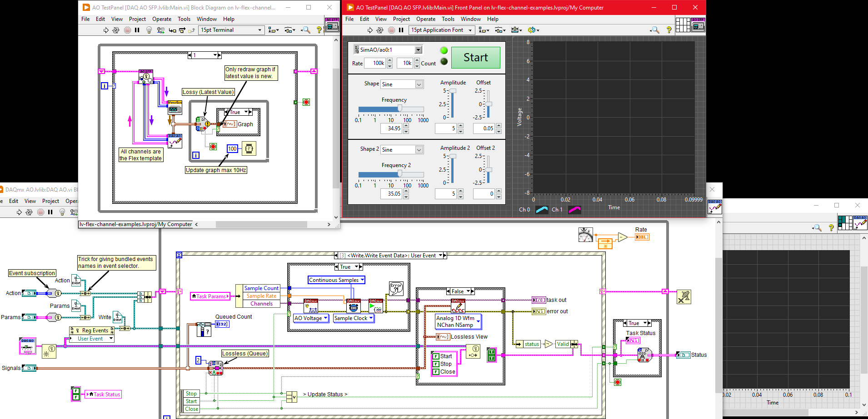Click the Ch 1 plot legend entry
Screen dimensions: 868x419
click(x=558, y=209)
